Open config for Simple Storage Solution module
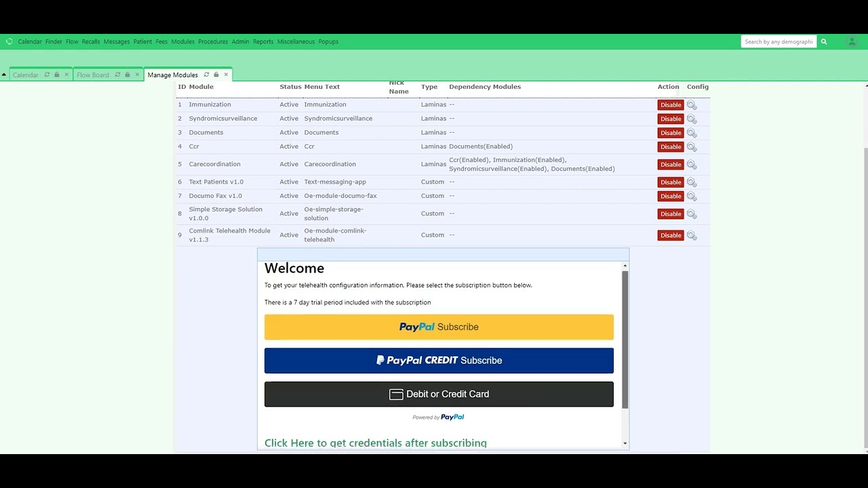 point(692,214)
